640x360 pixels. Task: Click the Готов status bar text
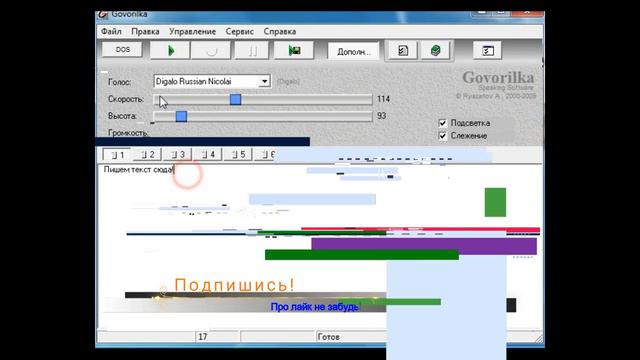329,337
